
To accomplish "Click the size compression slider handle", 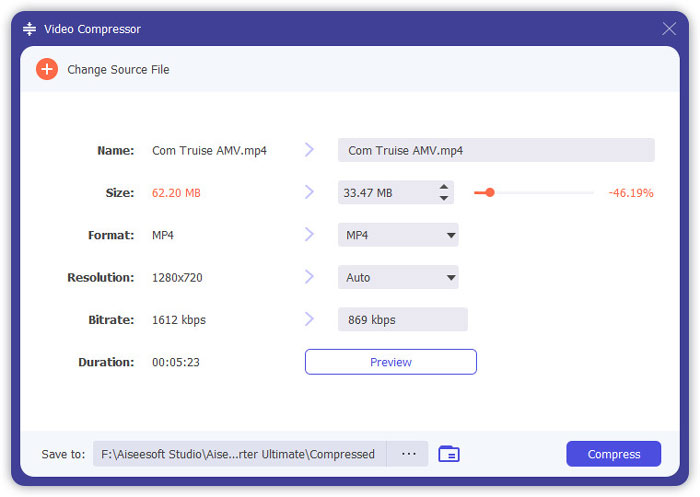I will click(x=490, y=192).
